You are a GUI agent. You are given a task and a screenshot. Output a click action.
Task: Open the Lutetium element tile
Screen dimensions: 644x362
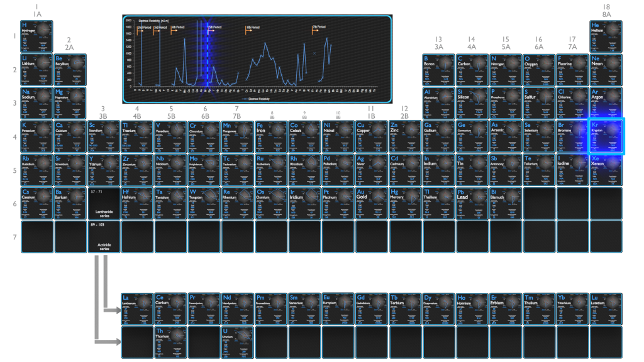[606, 309]
